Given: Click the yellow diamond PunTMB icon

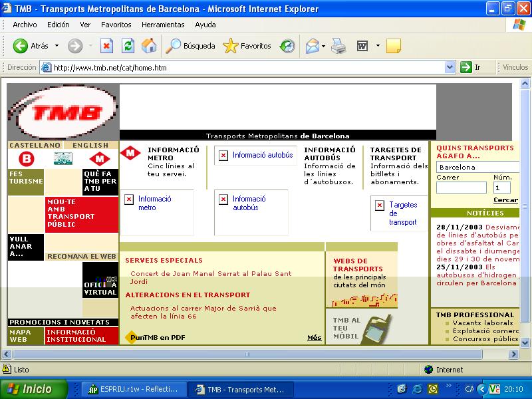Looking at the screenshot, I should (x=130, y=337).
